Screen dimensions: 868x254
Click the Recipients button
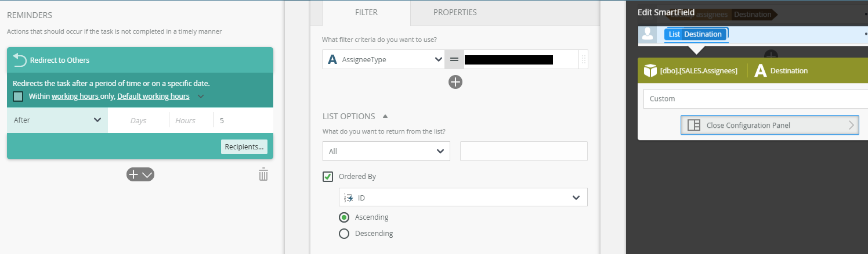[244, 147]
